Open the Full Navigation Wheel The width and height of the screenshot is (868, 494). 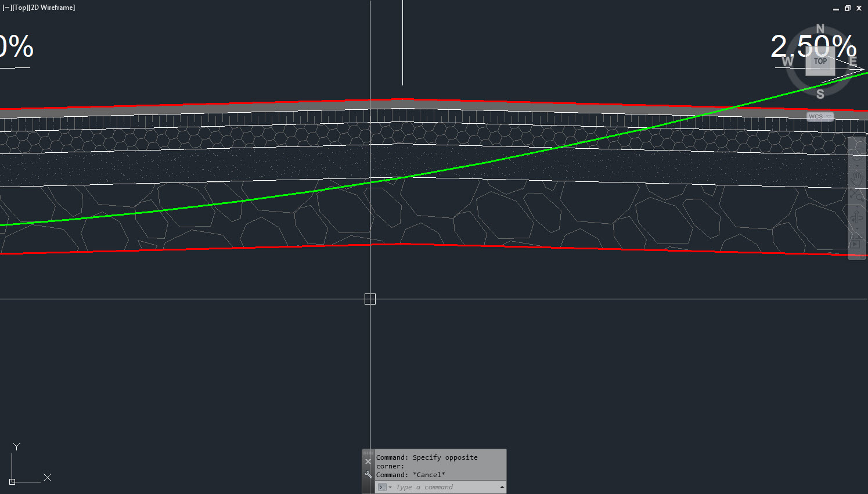[858, 153]
